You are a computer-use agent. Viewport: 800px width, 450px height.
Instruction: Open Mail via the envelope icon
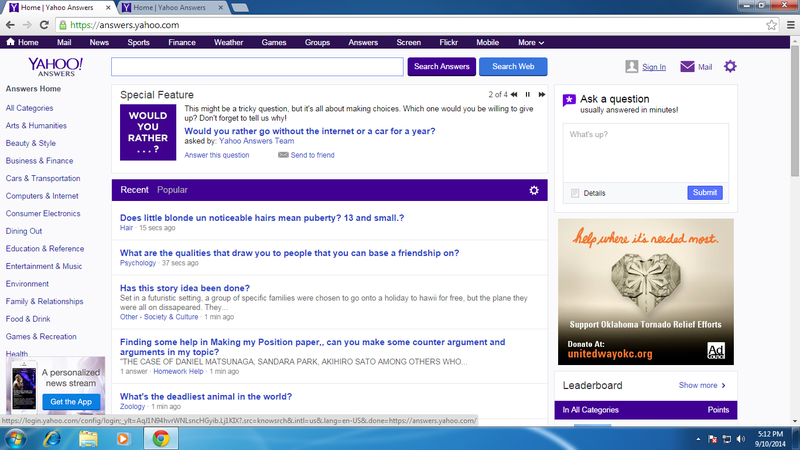click(687, 66)
